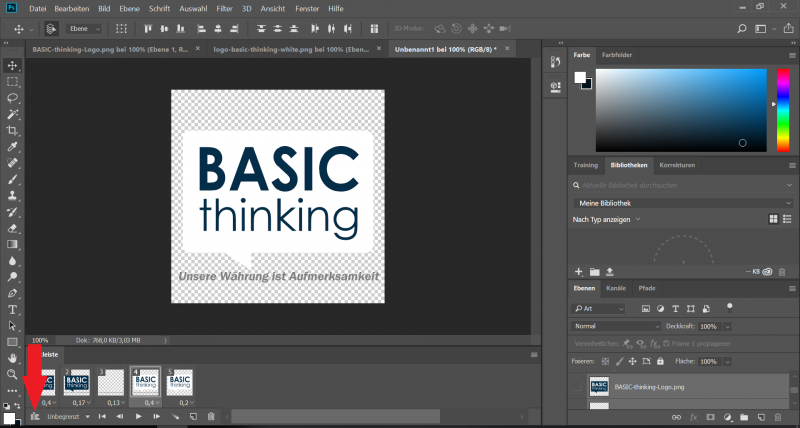The height and width of the screenshot is (428, 800).
Task: Open the Filter menu
Action: tap(224, 9)
